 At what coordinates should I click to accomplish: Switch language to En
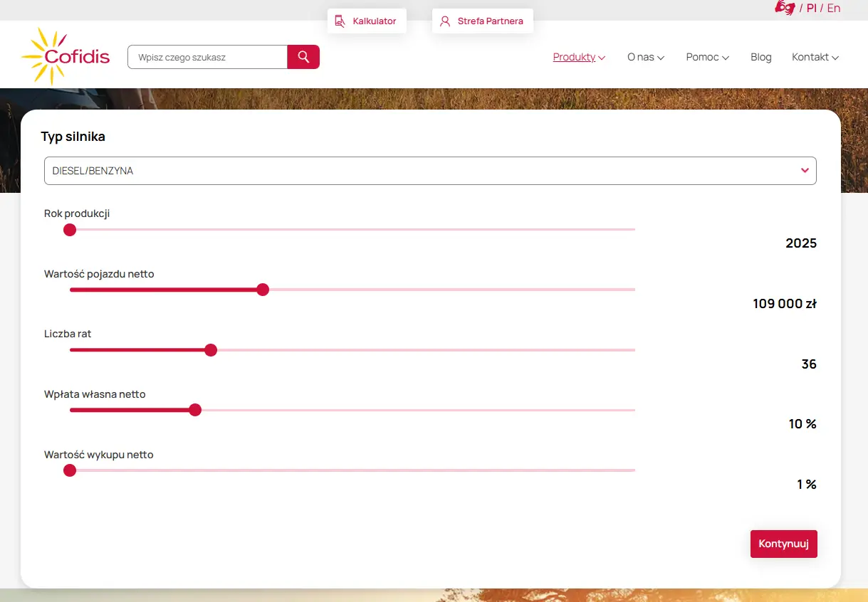[833, 8]
